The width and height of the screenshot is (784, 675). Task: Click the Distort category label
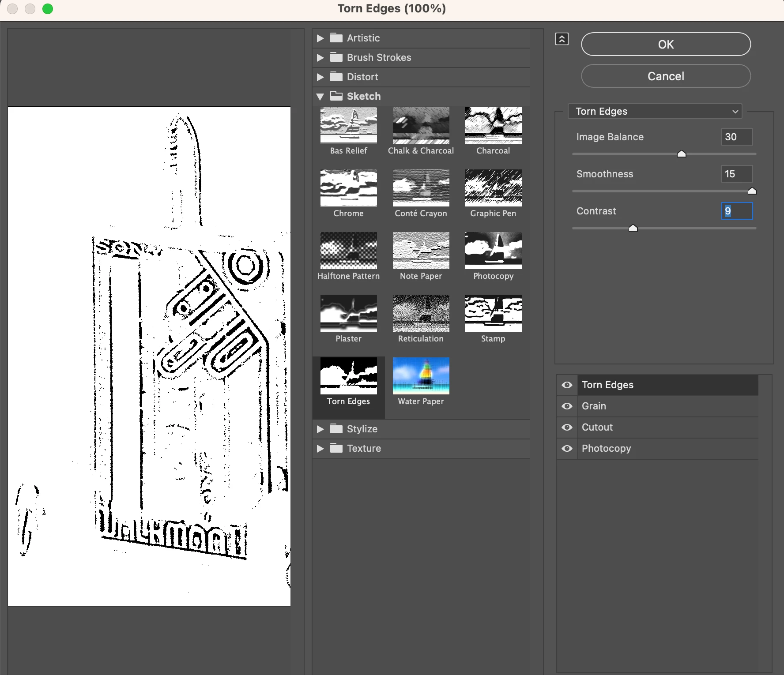pos(362,77)
